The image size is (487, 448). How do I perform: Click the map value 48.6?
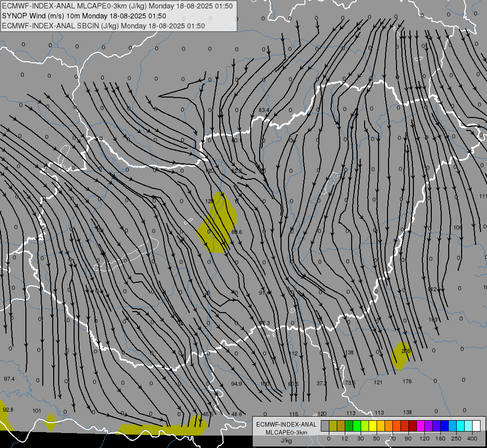tap(237, 414)
